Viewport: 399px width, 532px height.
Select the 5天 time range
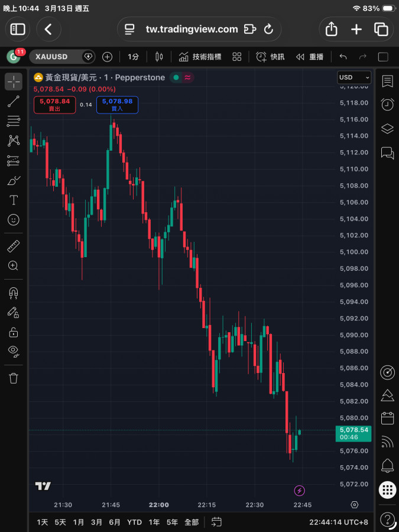click(x=60, y=522)
